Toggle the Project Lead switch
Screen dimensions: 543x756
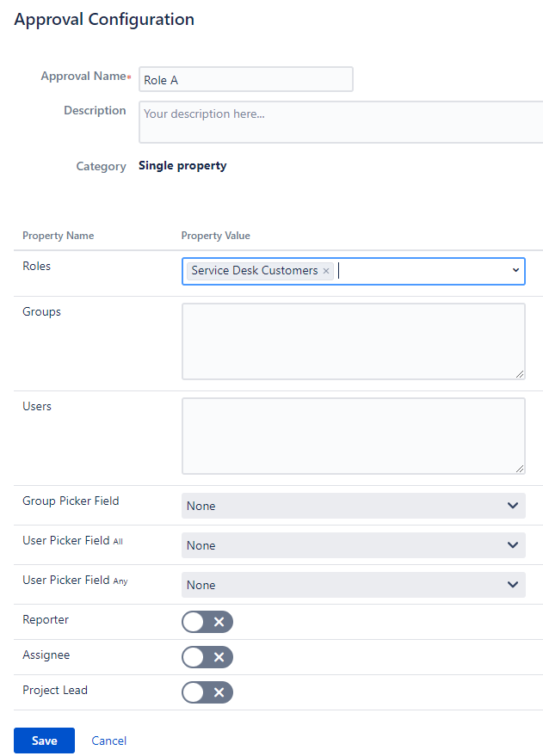point(207,692)
